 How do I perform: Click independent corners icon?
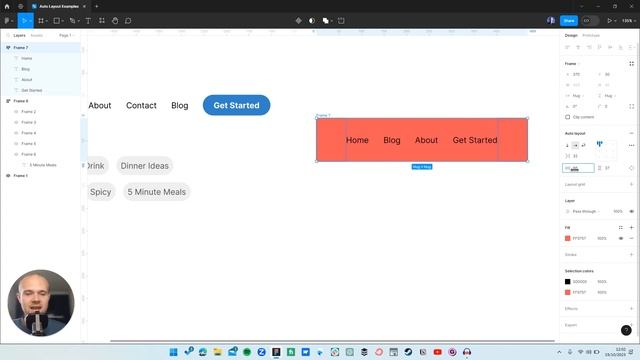click(631, 106)
